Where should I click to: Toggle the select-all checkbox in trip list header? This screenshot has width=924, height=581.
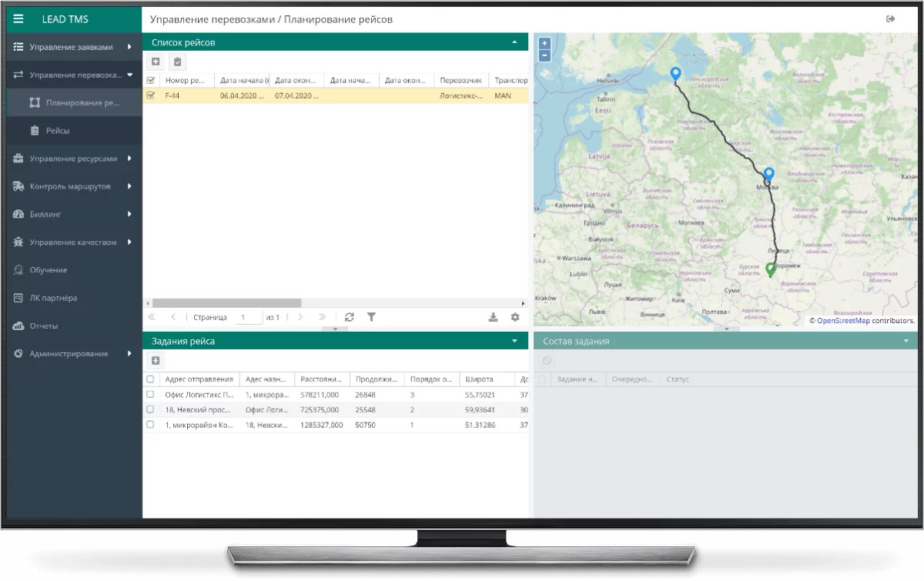click(x=151, y=80)
